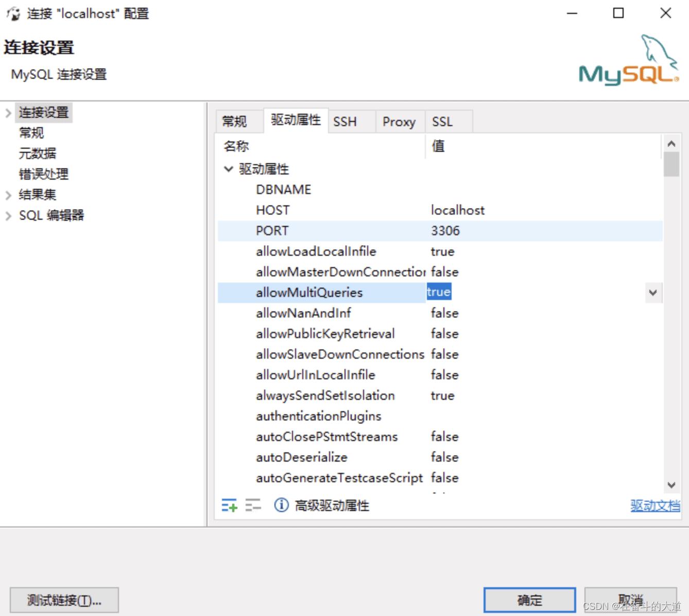This screenshot has width=689, height=616.
Task: Open the 驱动文档 link
Action: tap(655, 506)
